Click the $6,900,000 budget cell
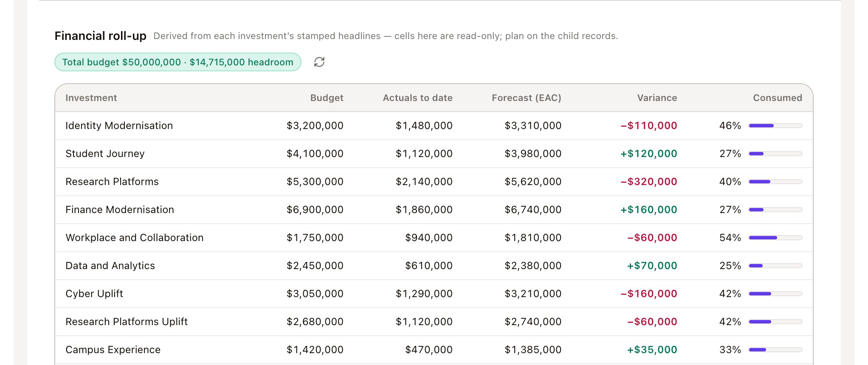The width and height of the screenshot is (868, 365). point(315,210)
